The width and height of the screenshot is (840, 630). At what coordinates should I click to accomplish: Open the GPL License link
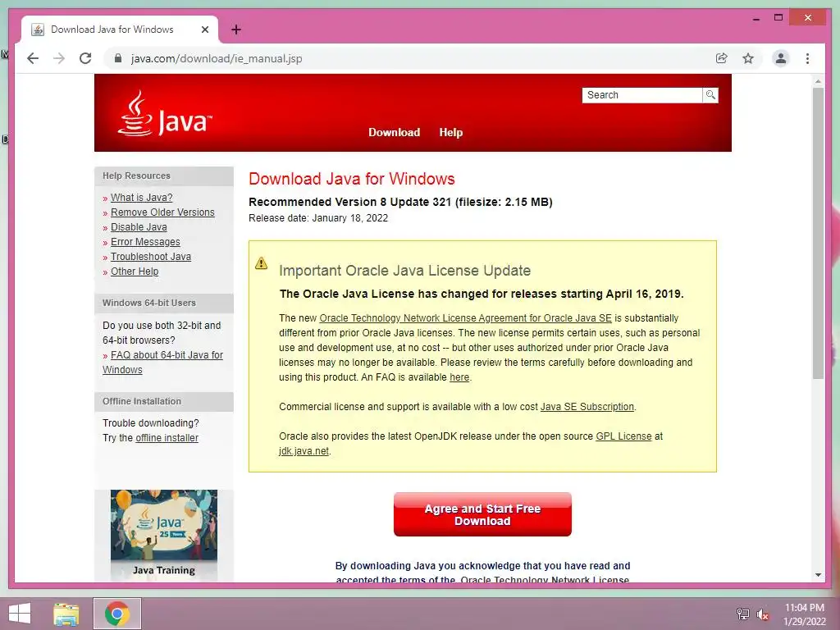[x=623, y=436]
